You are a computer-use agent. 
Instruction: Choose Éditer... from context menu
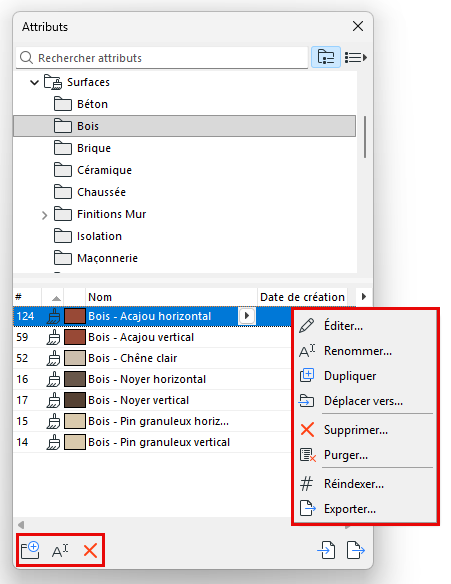[365, 326]
